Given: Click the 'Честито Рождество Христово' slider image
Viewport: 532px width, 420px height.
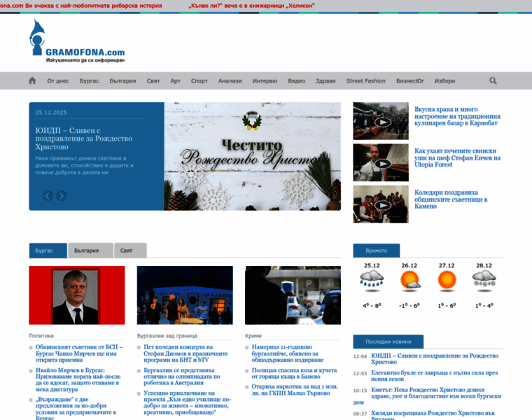Looking at the screenshot, I should click(253, 156).
